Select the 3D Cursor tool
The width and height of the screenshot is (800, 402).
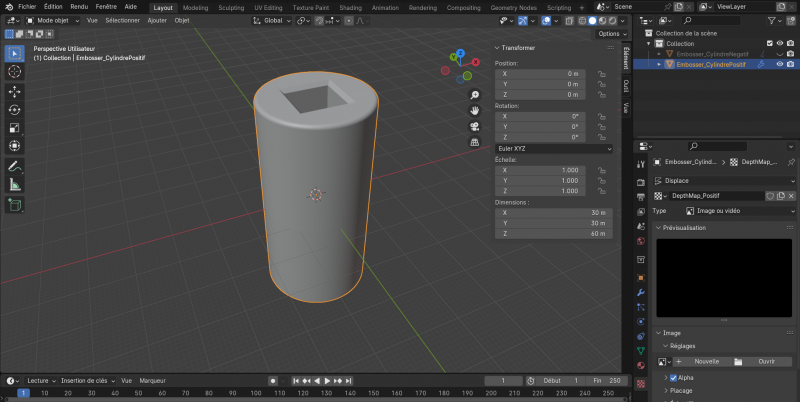point(15,71)
